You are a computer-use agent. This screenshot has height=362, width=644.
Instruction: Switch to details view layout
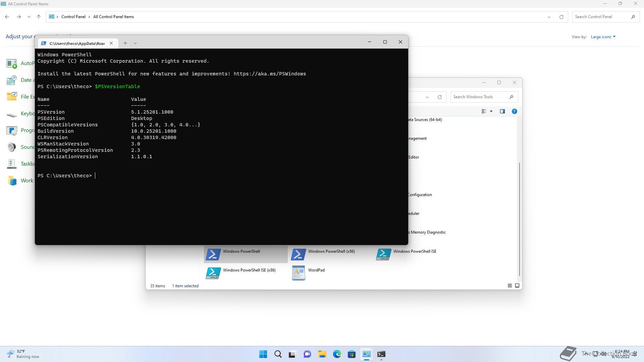pyautogui.click(x=509, y=286)
